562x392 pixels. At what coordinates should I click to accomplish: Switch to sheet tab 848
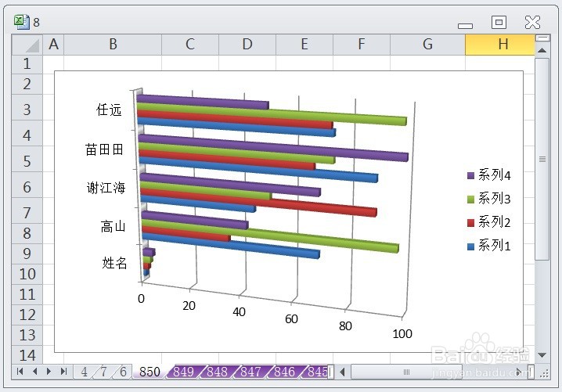[x=217, y=372]
